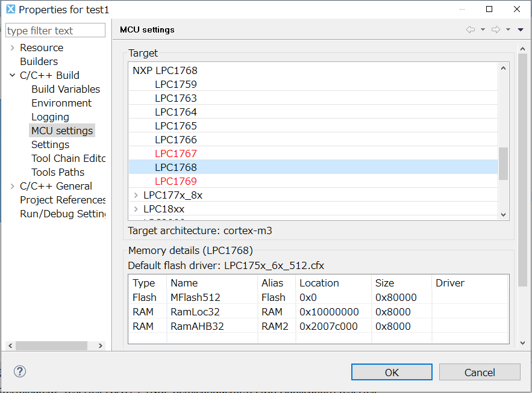Screen dimensions: 532x393
Task: Open the forward history dropdown arrow
Action: [508, 29]
